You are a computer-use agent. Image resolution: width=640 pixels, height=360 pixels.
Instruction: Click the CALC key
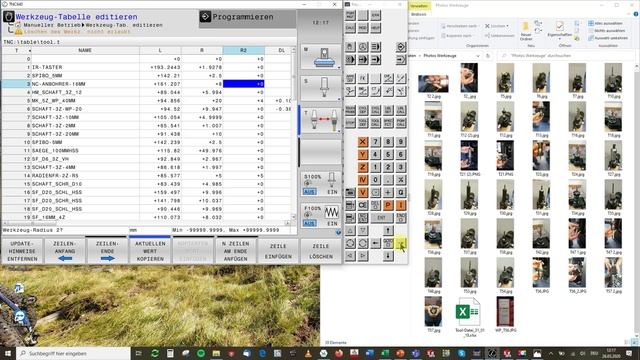point(350,28)
